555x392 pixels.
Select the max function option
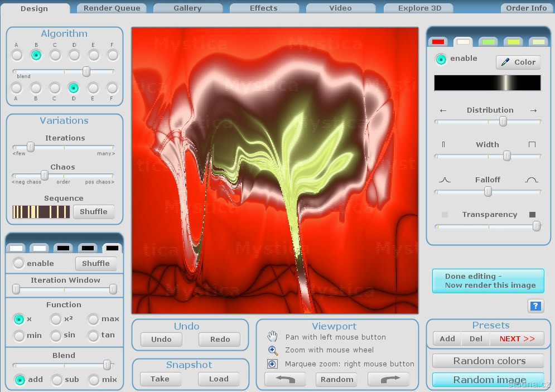(93, 319)
